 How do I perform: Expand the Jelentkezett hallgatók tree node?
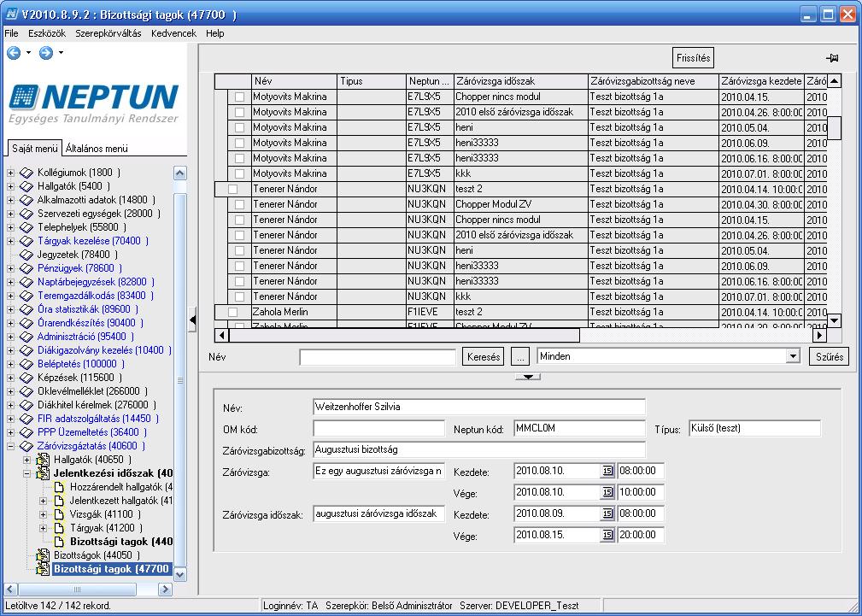point(44,501)
